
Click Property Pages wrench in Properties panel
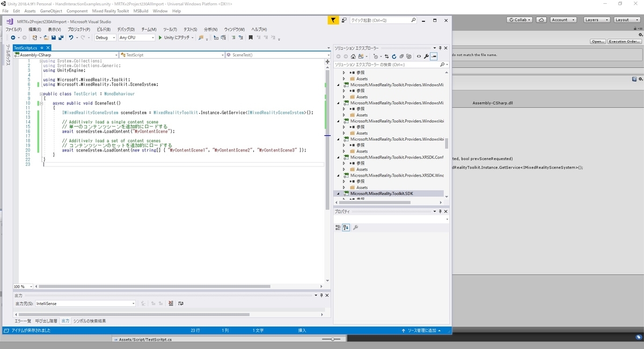(x=356, y=228)
